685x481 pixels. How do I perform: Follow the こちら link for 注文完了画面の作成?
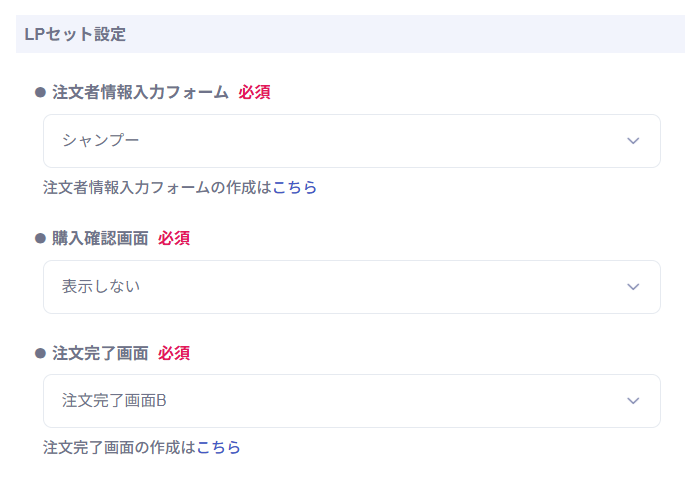[218, 447]
